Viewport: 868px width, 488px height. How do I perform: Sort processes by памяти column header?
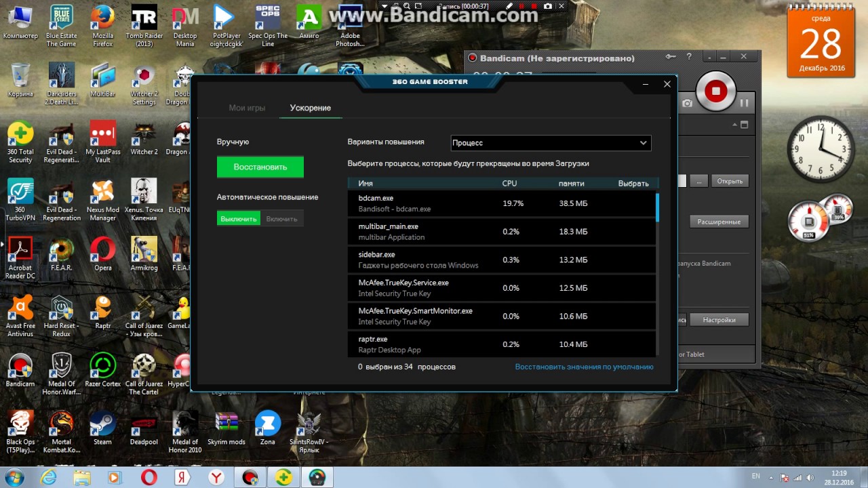(x=572, y=183)
